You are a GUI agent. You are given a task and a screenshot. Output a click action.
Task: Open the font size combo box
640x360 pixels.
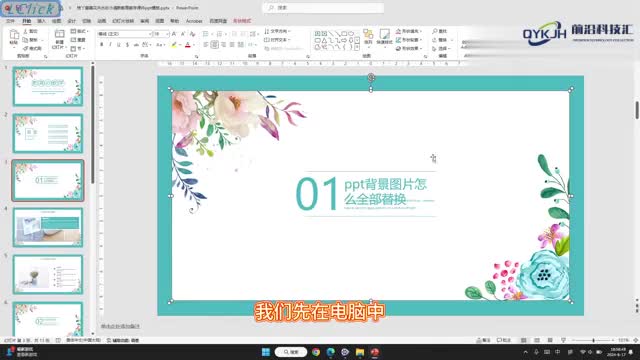161,34
